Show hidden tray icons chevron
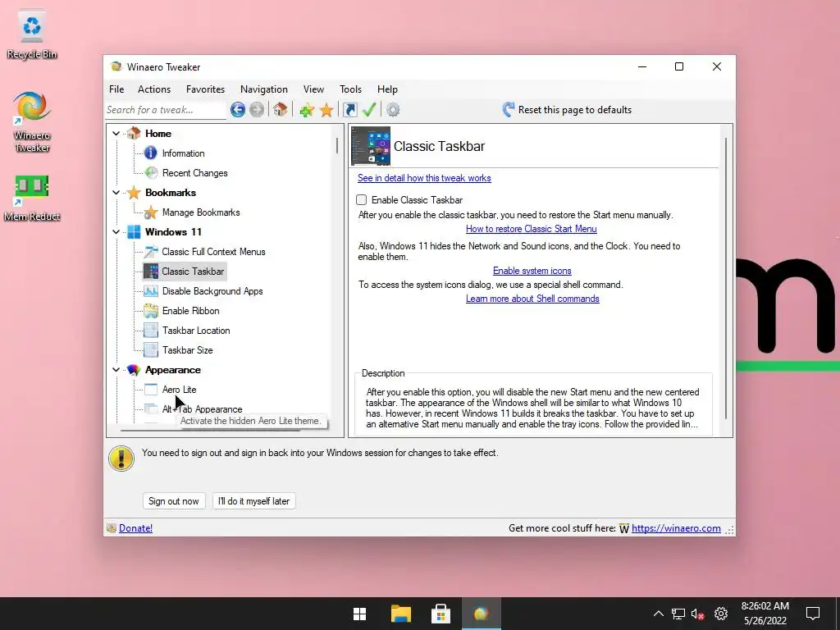 click(659, 614)
